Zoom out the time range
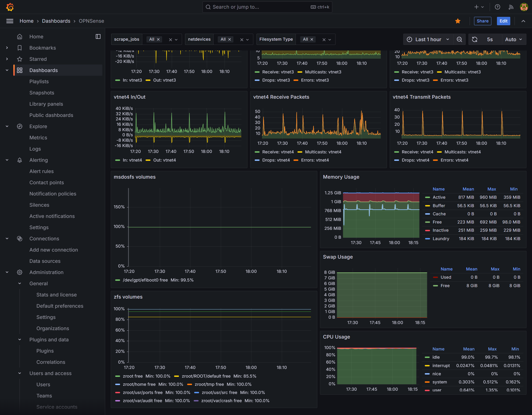This screenshot has width=532, height=415. (x=459, y=40)
